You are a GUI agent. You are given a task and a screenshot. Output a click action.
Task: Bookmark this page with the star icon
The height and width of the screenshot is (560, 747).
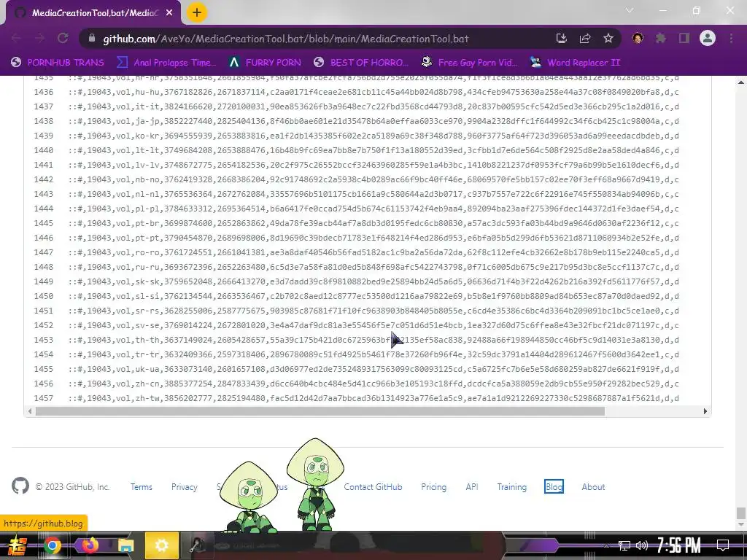click(x=608, y=39)
